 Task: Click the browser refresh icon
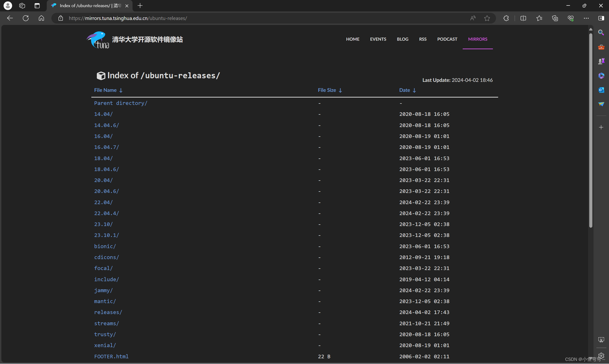(x=26, y=18)
